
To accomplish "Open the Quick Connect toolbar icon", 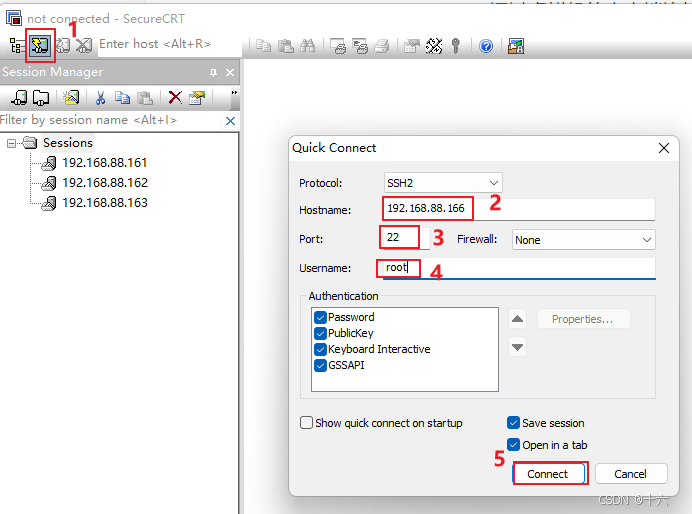I will coord(41,45).
